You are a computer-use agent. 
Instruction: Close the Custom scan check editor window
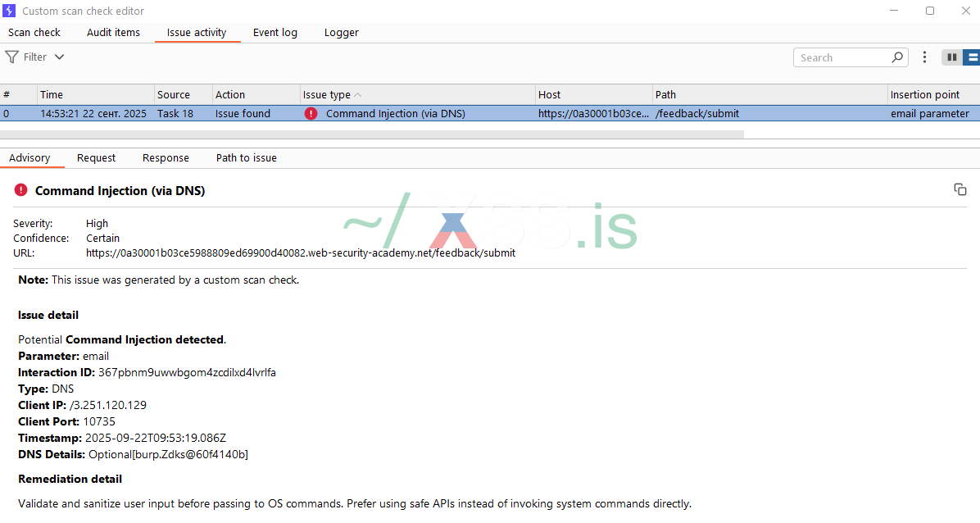965,11
